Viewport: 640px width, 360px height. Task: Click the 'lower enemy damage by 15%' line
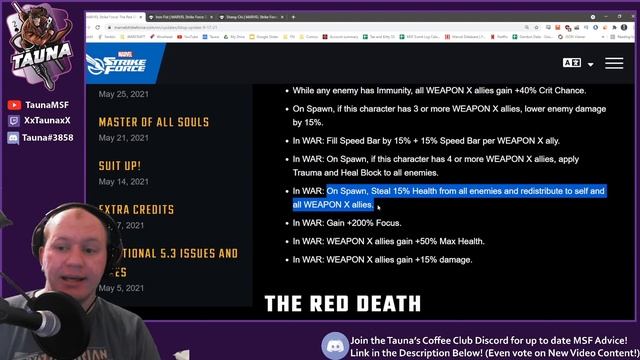pyautogui.click(x=449, y=116)
